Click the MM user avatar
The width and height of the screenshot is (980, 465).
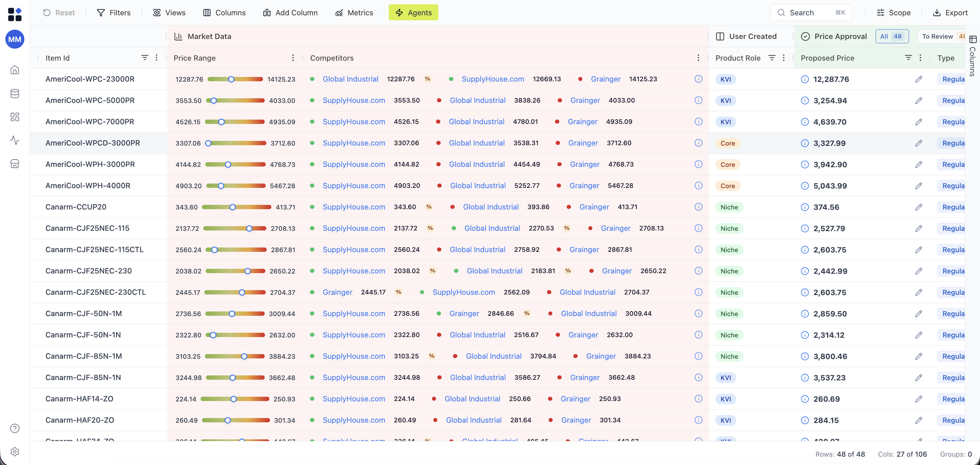tap(15, 39)
